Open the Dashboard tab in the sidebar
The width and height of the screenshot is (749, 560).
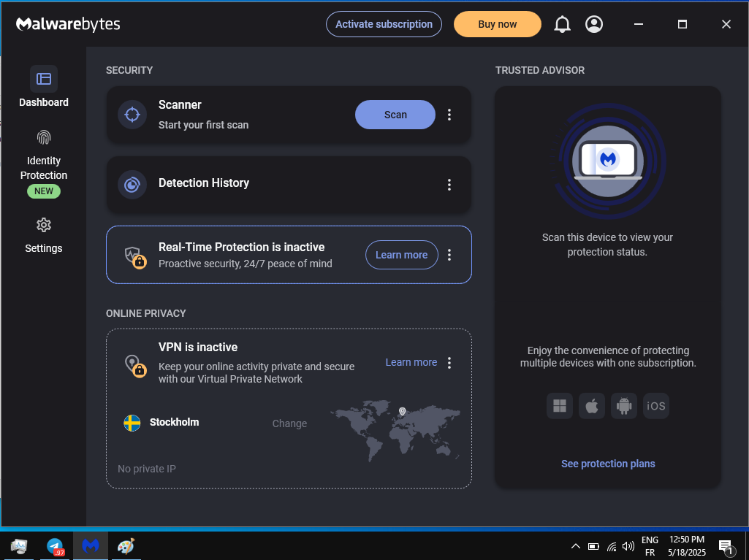43,87
